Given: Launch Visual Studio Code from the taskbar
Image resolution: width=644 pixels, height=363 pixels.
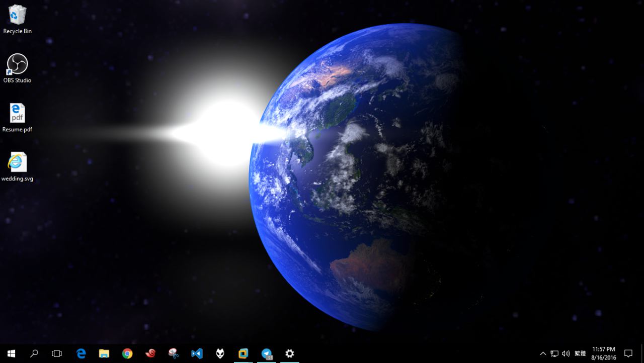Looking at the screenshot, I should coord(197,353).
